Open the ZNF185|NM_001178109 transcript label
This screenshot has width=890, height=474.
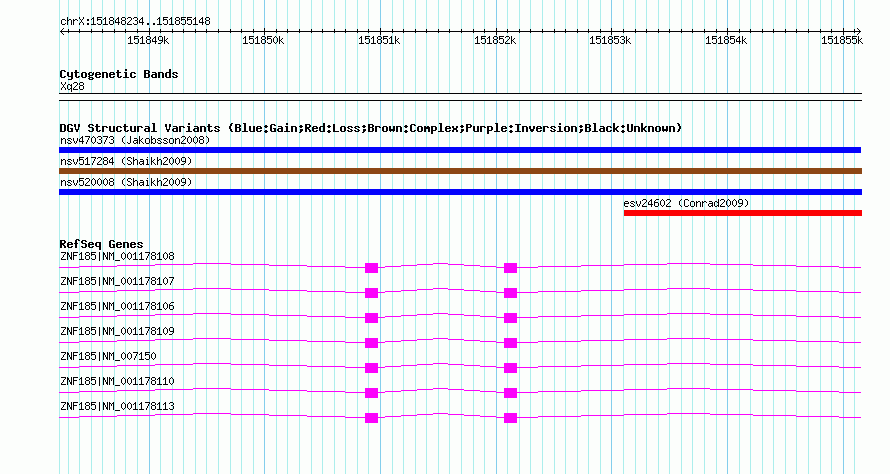(117, 332)
